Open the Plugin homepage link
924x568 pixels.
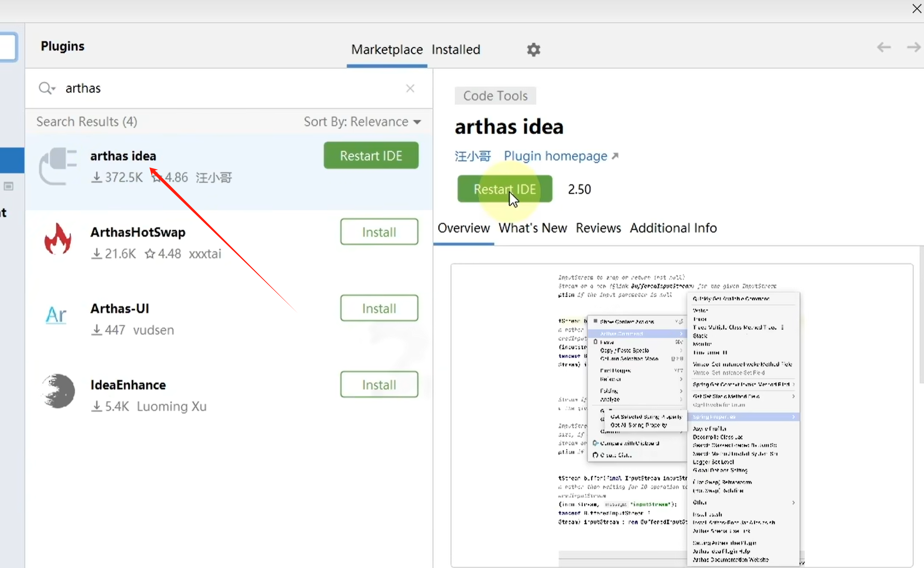(561, 156)
